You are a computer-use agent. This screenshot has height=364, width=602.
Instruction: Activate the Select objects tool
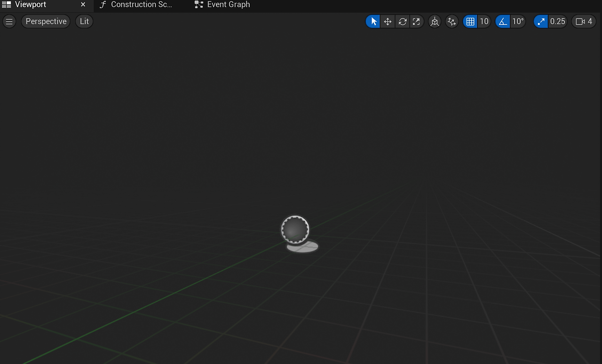pyautogui.click(x=373, y=21)
